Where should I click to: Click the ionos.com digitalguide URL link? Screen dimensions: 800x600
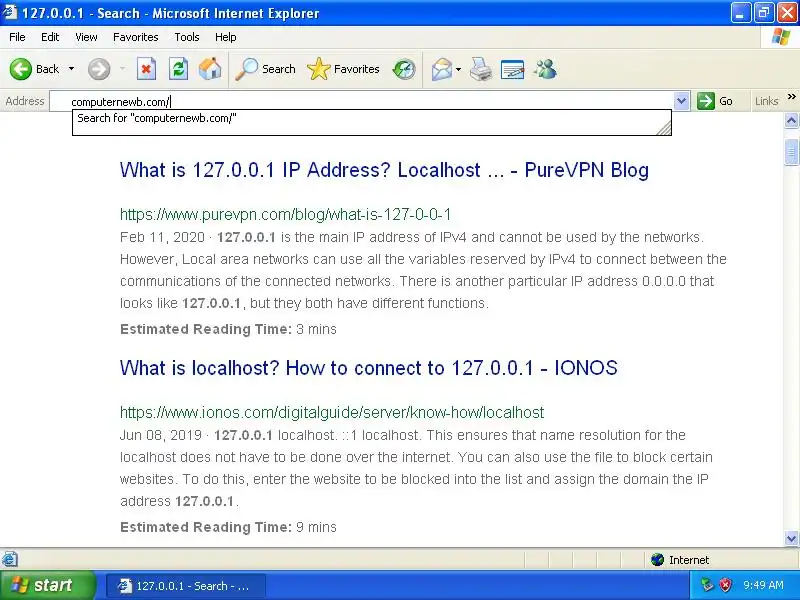332,412
